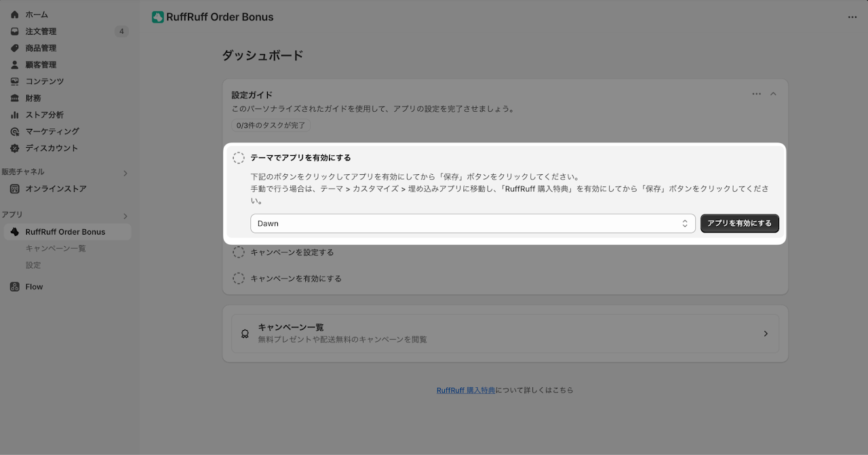Screen dimensions: 868x455
Task: Click the 注文管理 inbox icon
Action: 15,31
